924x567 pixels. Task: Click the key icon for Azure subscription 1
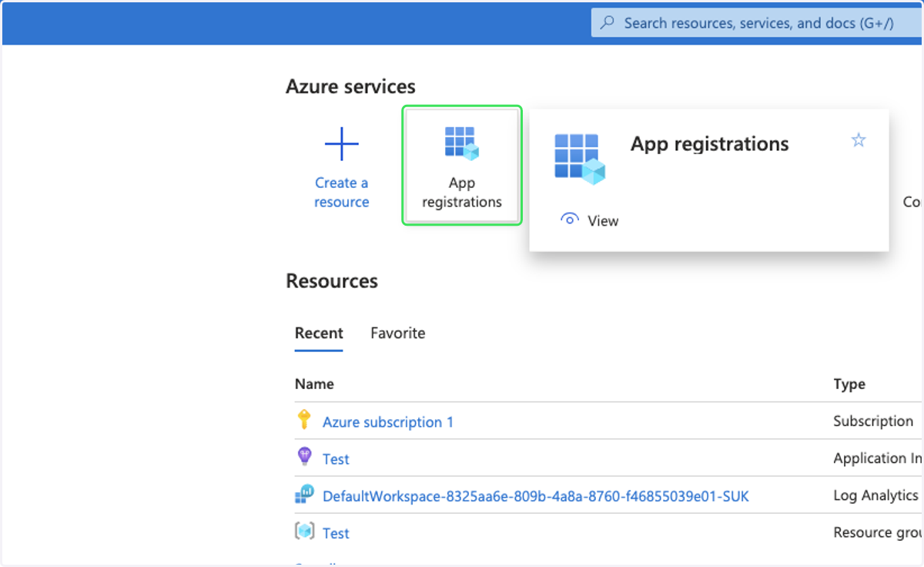304,420
